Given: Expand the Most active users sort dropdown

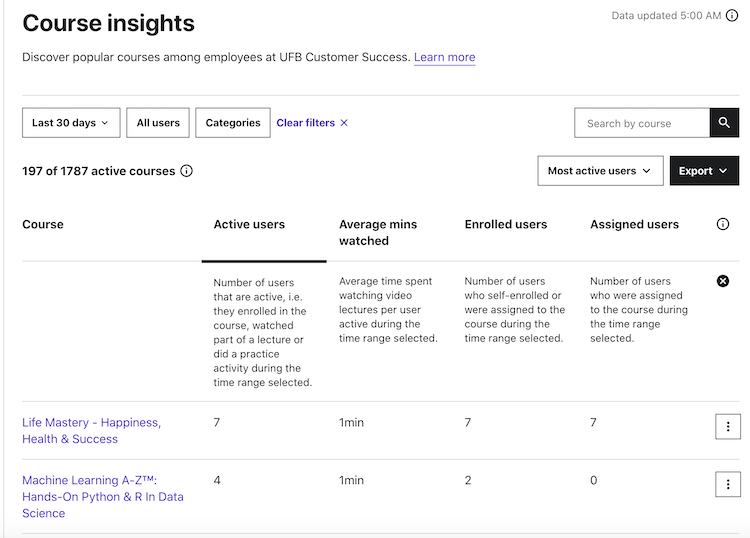Looking at the screenshot, I should tap(600, 171).
